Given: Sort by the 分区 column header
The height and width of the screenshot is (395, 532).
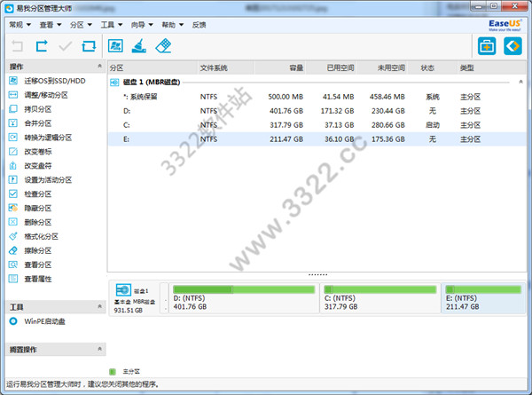Looking at the screenshot, I should pyautogui.click(x=153, y=68).
